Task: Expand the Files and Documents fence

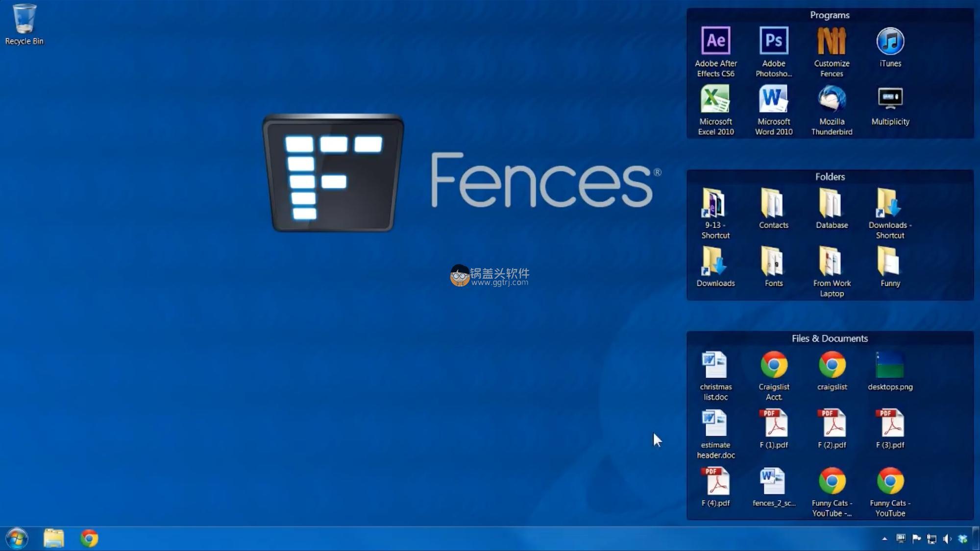Action: 829,338
